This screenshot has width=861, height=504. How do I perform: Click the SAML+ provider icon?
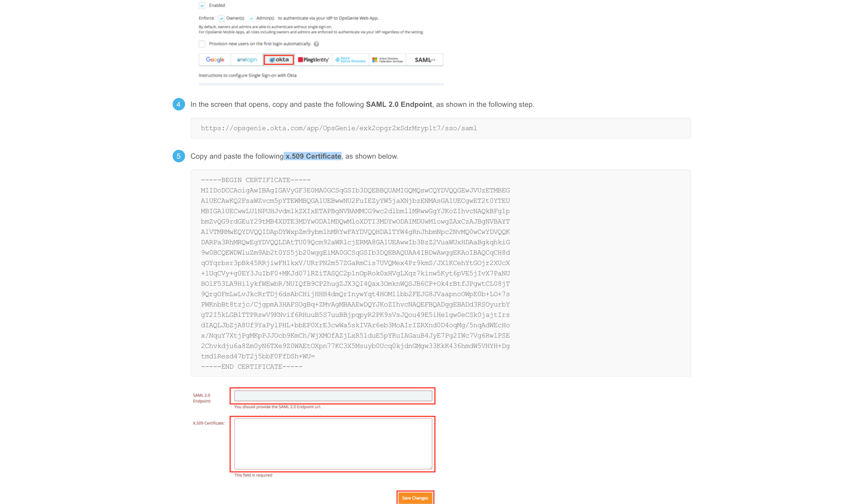click(x=424, y=59)
